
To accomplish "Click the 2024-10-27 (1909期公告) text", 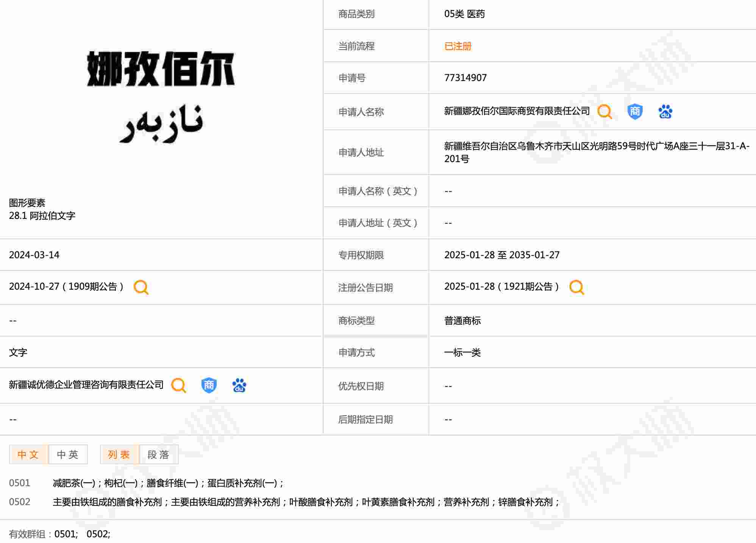I will 66,287.
